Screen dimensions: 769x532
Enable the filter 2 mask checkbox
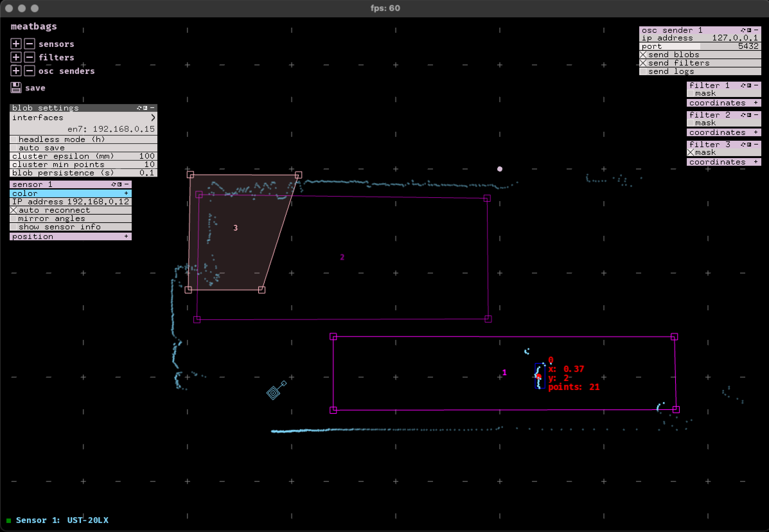pyautogui.click(x=691, y=123)
